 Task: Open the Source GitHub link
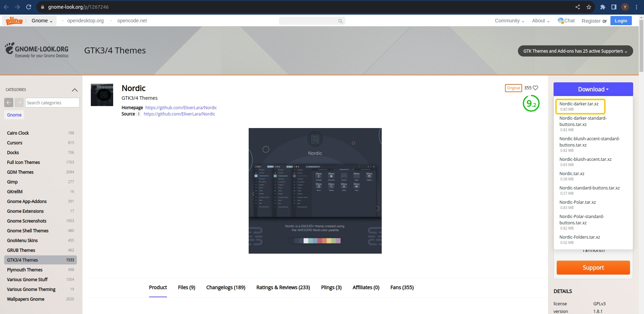tap(180, 114)
